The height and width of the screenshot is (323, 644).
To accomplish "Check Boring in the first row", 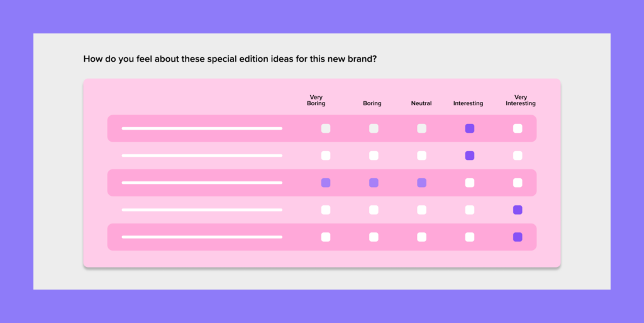I will click(374, 128).
